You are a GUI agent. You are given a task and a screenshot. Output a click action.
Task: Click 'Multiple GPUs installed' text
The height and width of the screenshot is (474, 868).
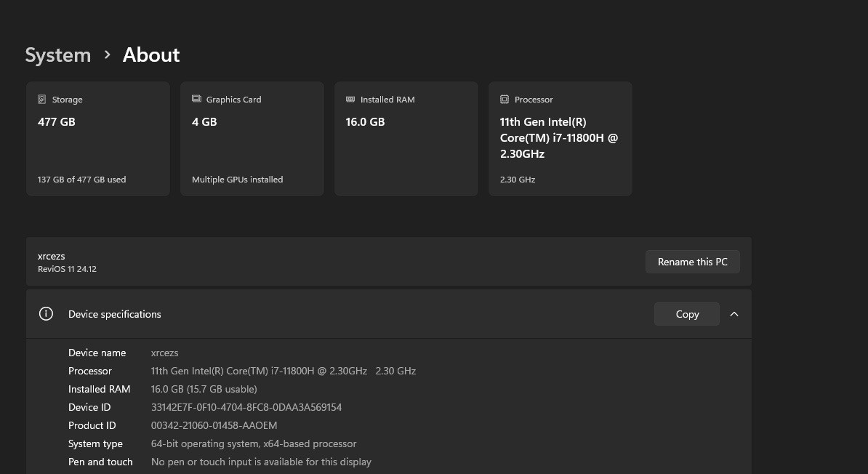(x=238, y=180)
